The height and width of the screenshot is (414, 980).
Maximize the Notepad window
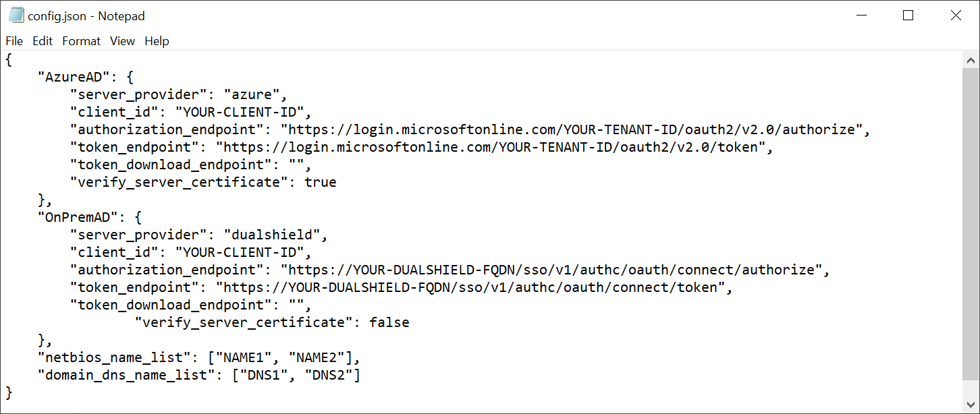click(908, 16)
